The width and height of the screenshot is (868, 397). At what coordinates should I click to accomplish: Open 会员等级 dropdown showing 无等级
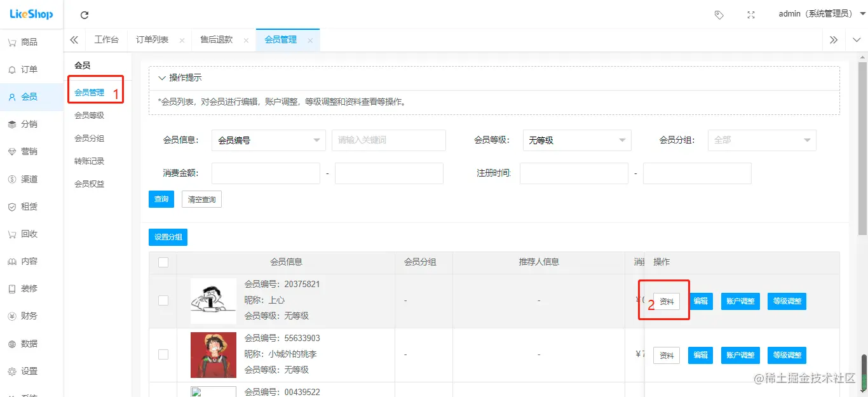point(577,140)
